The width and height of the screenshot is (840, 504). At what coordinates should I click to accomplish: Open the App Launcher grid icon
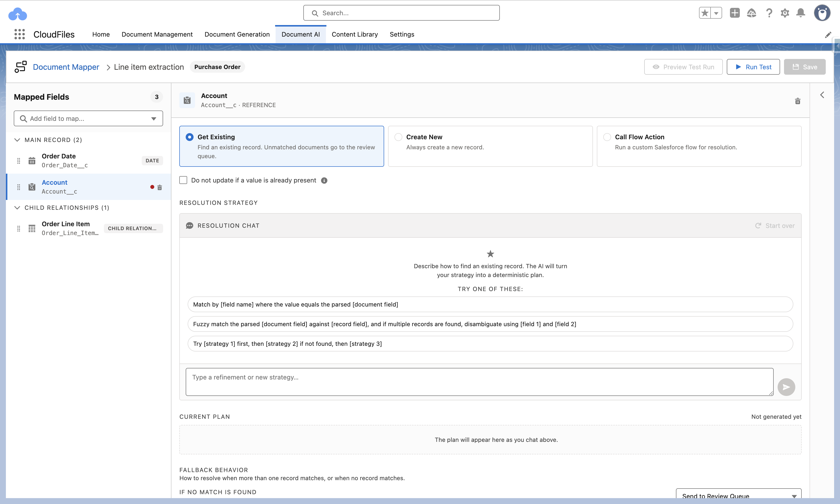[20, 34]
